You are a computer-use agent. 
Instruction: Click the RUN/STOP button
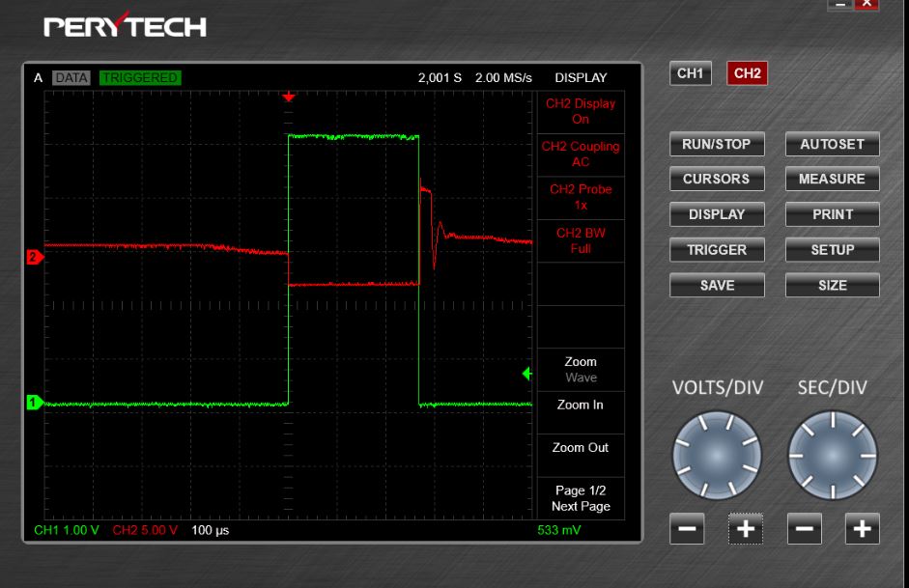(717, 144)
